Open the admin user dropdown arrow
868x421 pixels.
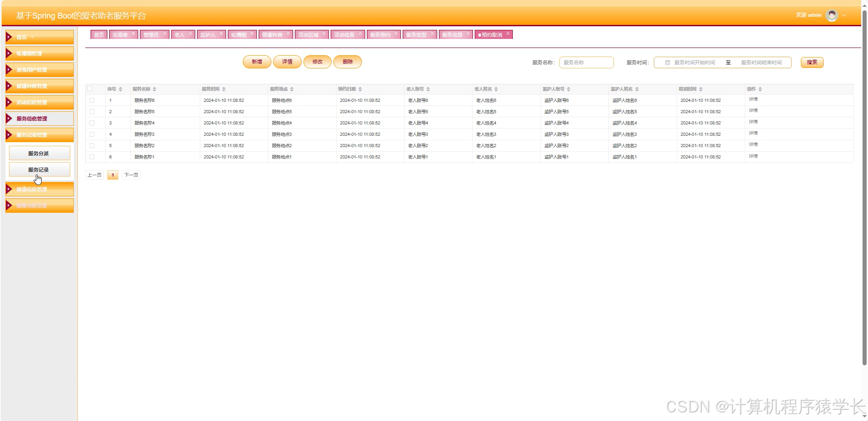tap(844, 15)
